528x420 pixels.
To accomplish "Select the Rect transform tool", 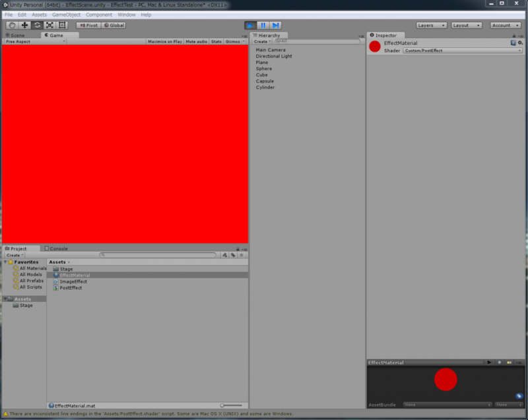I will 62,25.
